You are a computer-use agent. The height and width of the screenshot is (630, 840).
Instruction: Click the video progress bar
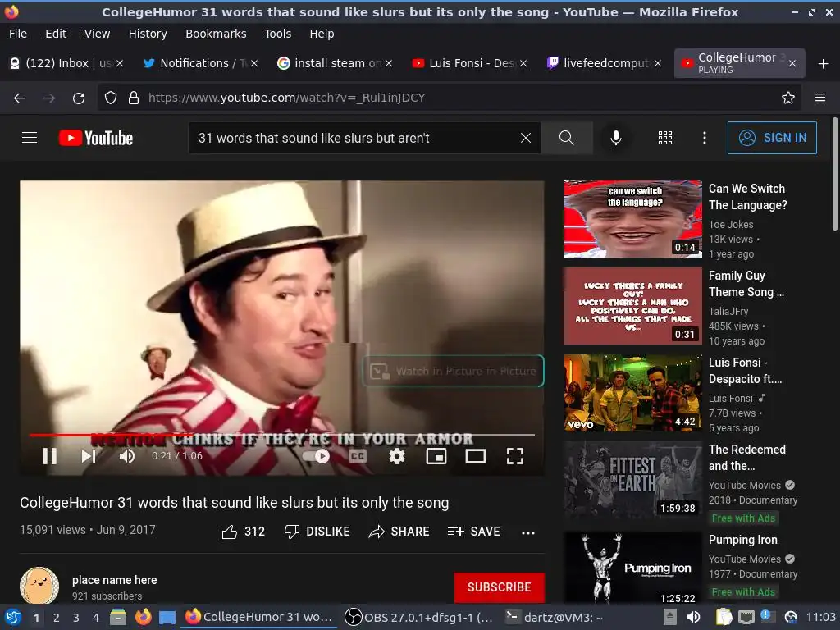point(282,435)
